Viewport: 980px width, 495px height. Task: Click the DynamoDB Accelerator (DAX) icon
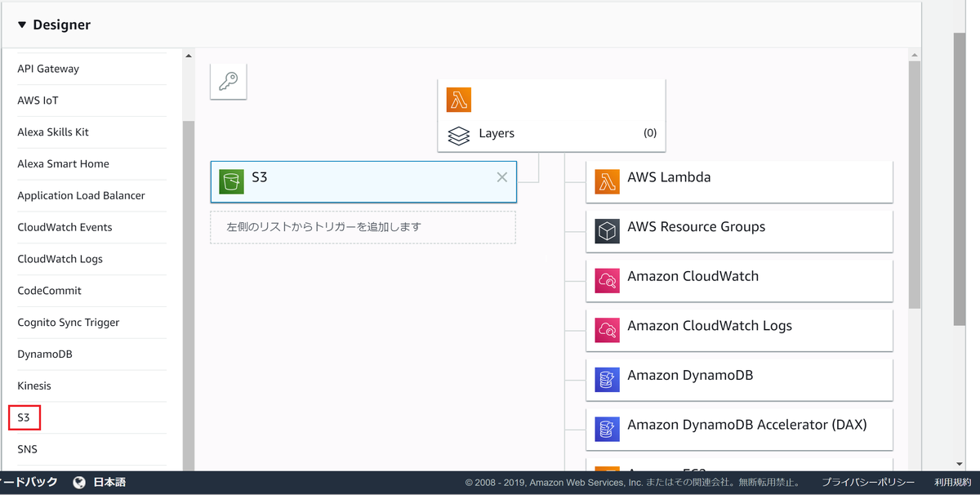[x=607, y=430]
